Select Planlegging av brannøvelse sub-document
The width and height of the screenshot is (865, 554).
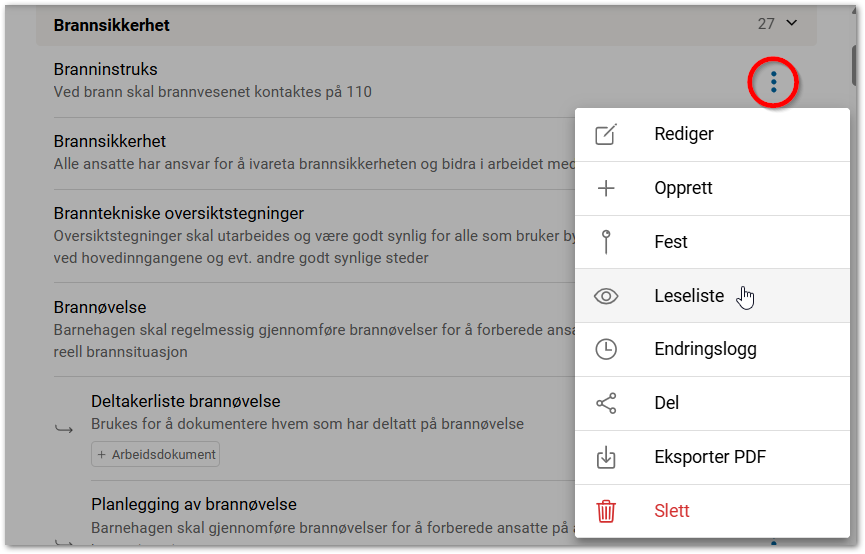click(x=193, y=504)
